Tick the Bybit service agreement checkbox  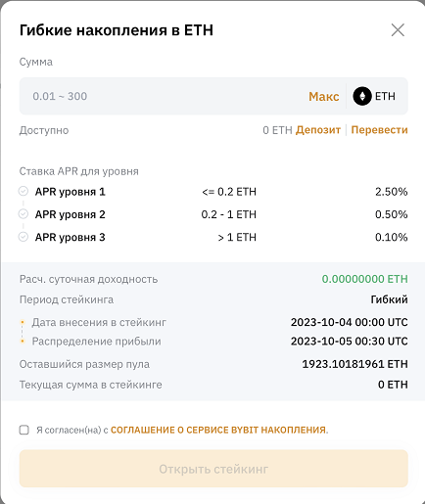coord(24,430)
